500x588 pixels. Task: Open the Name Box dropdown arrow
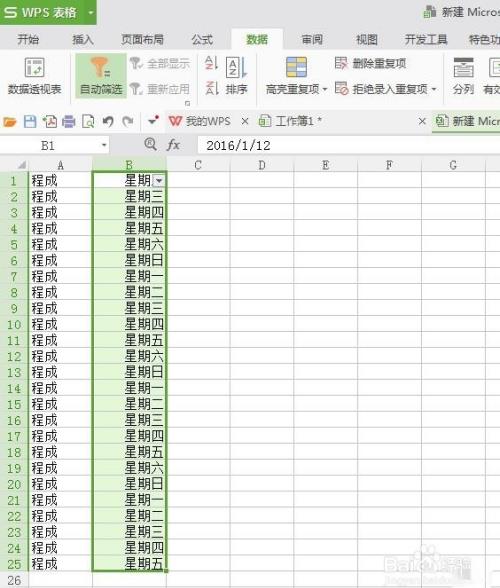pyautogui.click(x=104, y=146)
